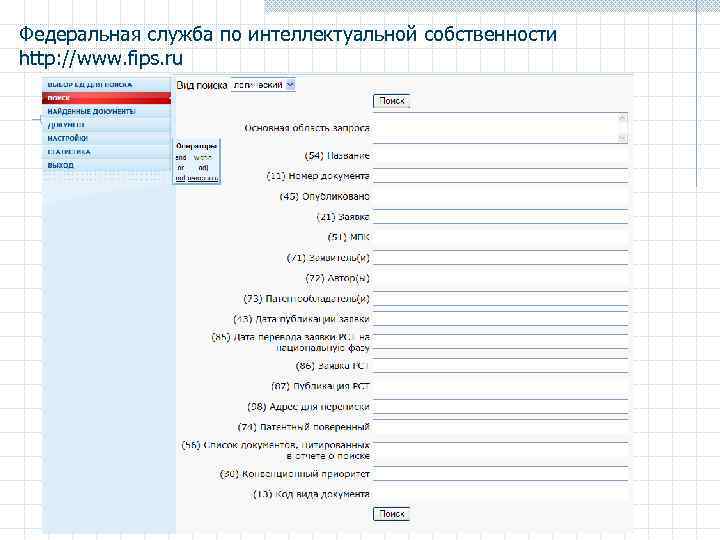The image size is (720, 540).
Task: Focus the "(43) Дата публикации заявки" field
Action: 501,319
